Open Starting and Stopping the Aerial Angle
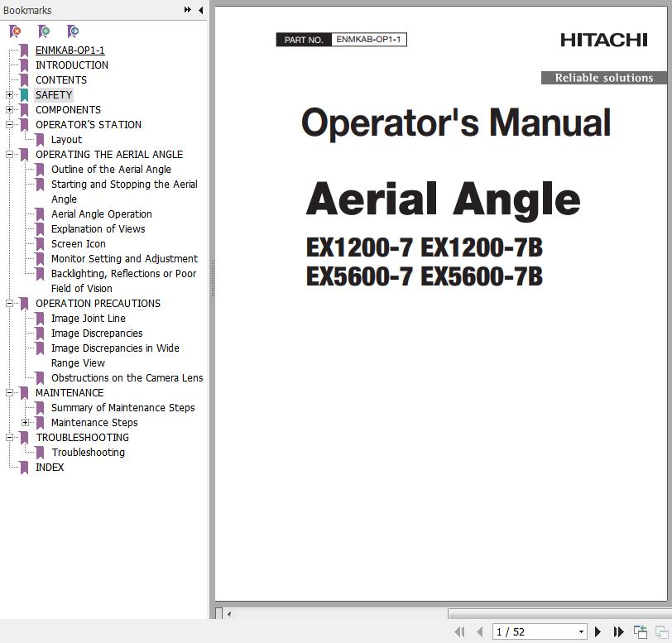Viewport: 672px width, 643px height. point(124,192)
